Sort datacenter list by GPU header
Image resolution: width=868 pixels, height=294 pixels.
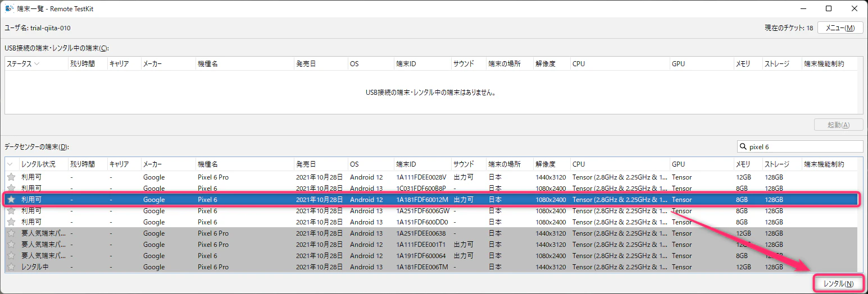701,164
